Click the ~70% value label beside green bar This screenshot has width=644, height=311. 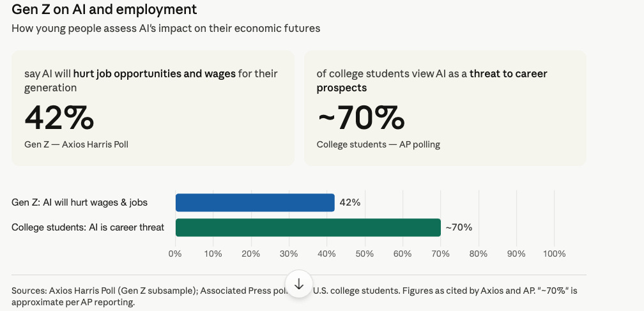coord(459,227)
